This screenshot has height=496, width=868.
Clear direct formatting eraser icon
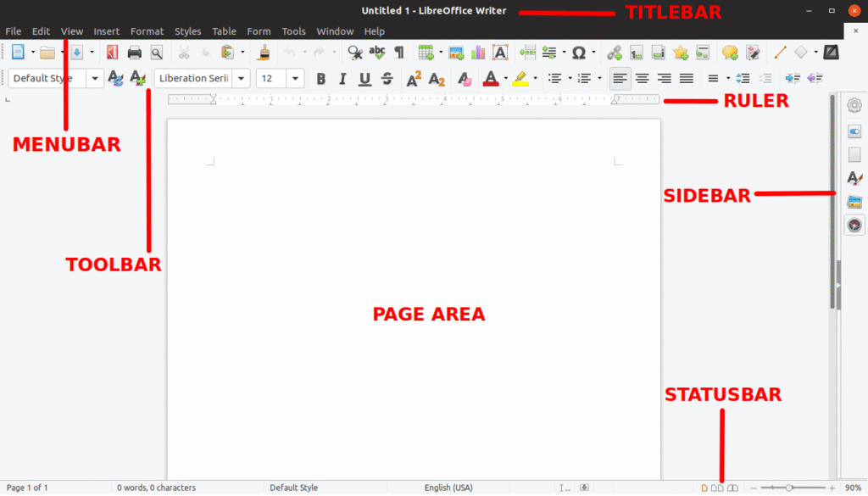click(465, 79)
